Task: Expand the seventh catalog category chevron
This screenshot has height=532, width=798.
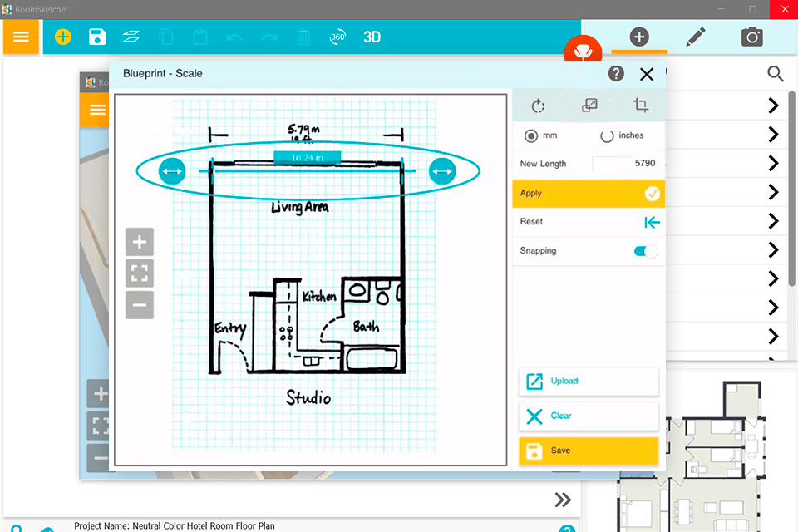Action: click(x=774, y=278)
